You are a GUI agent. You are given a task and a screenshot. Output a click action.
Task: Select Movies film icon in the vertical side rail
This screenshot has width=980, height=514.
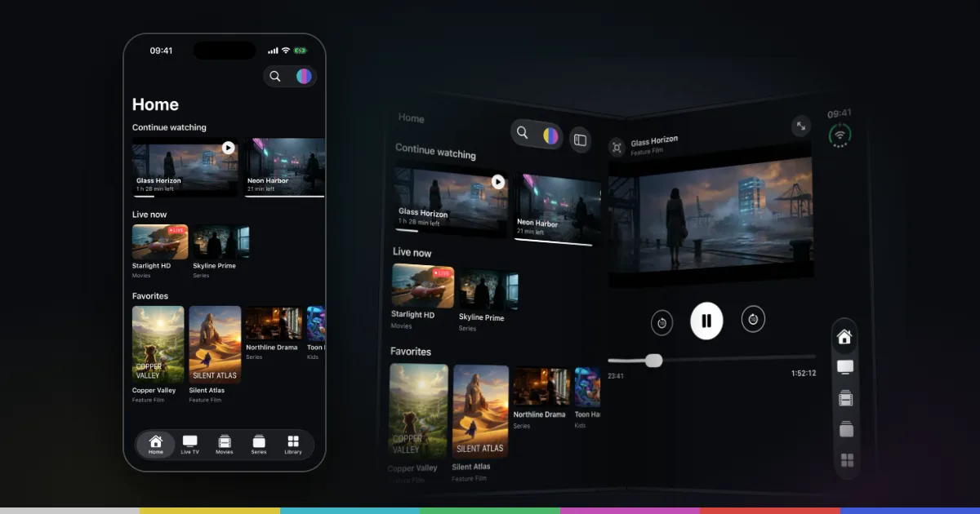tap(846, 398)
